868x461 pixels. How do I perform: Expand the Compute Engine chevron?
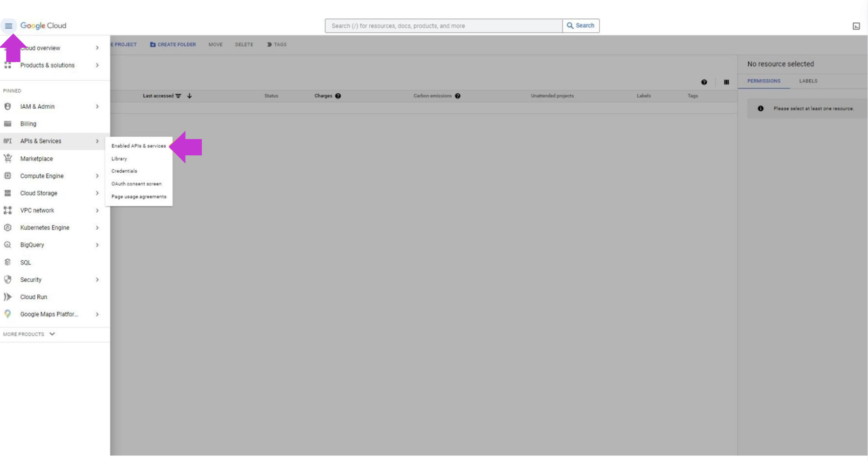tap(97, 176)
